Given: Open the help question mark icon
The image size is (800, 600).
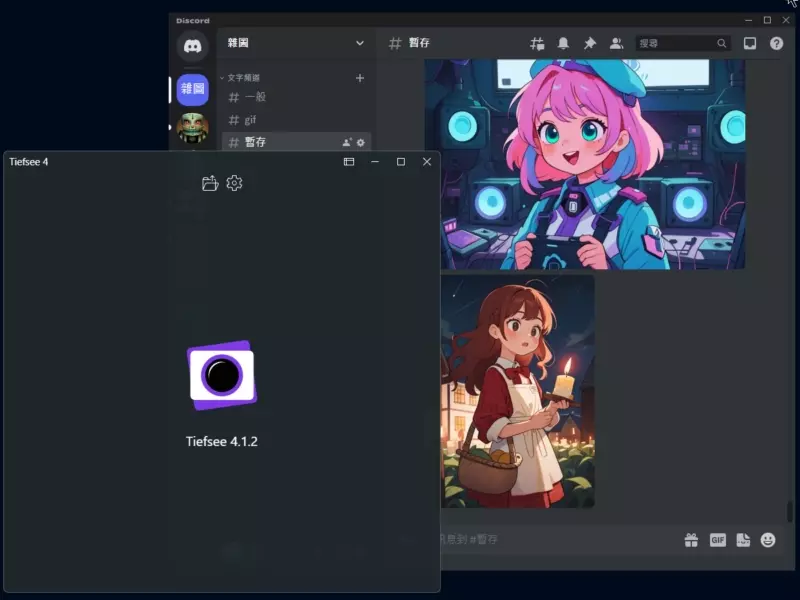Looking at the screenshot, I should click(777, 43).
